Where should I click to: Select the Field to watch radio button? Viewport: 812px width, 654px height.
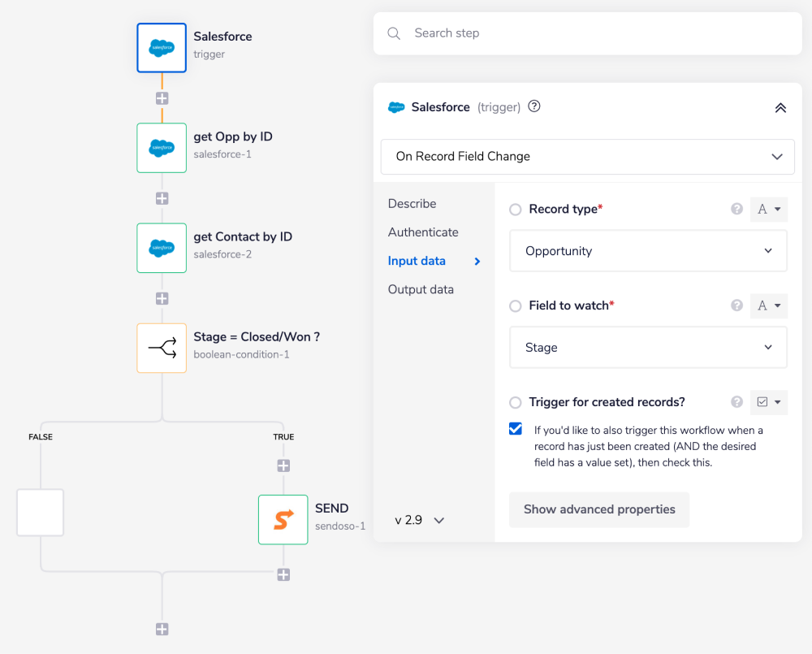point(516,306)
